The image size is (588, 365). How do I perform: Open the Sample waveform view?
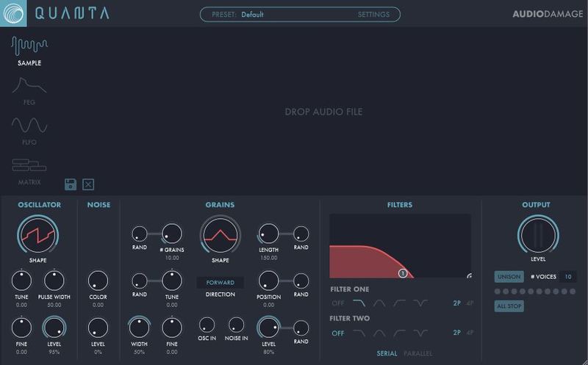pos(29,51)
